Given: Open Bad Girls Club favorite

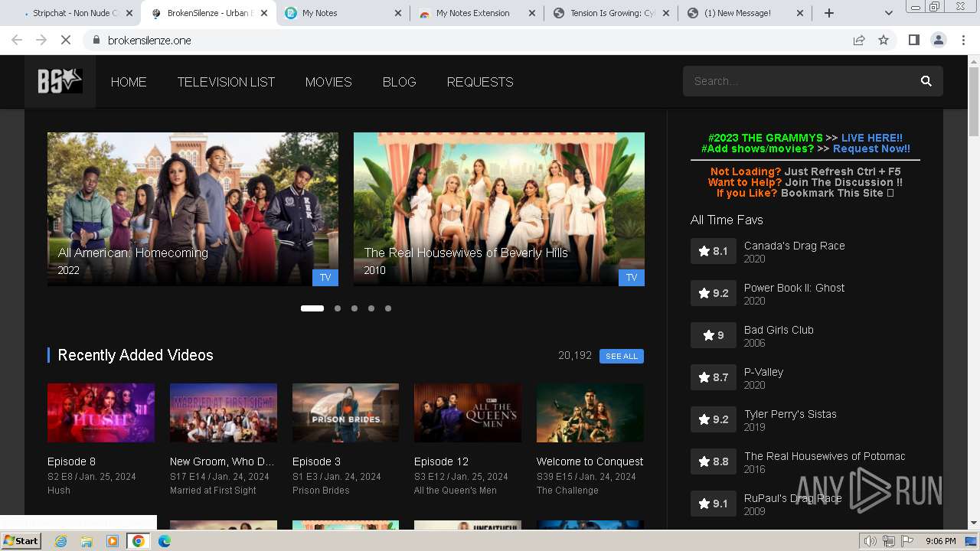Looking at the screenshot, I should [x=779, y=330].
